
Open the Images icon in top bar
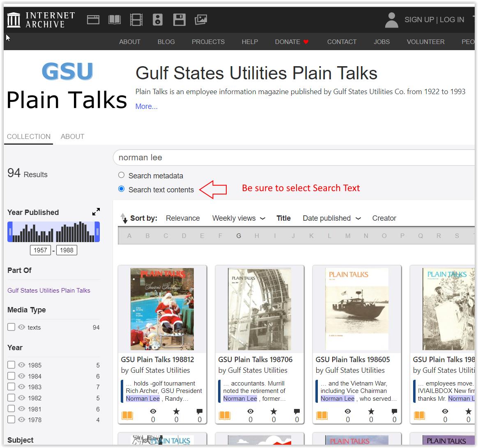(201, 19)
